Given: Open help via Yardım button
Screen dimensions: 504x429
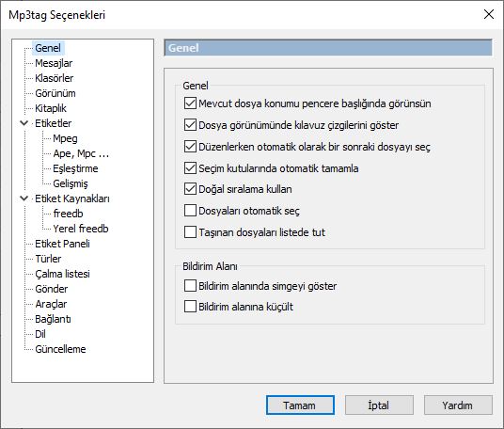Looking at the screenshot, I should [458, 405].
